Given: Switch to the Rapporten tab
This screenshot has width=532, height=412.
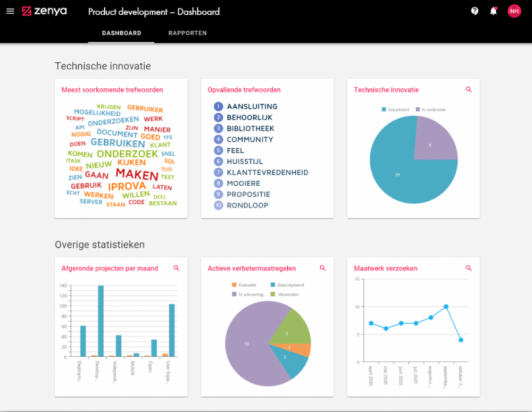Looking at the screenshot, I should (188, 33).
